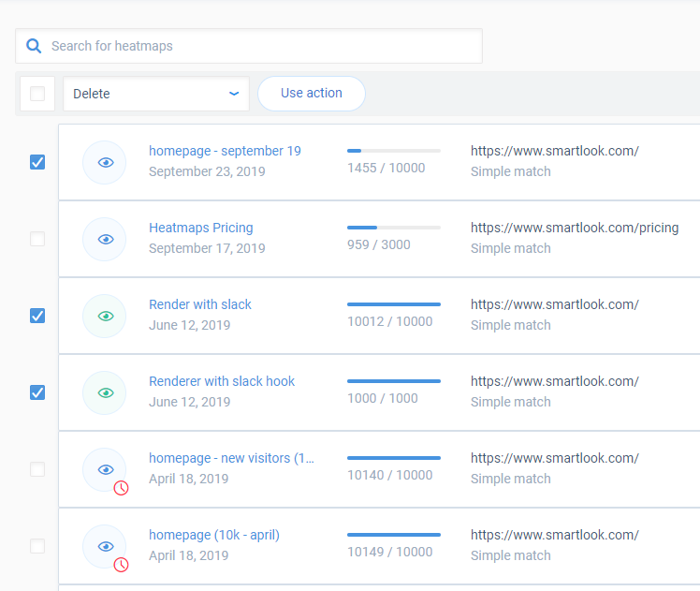
Task: Click the date September 23, 2019
Action: pyautogui.click(x=207, y=171)
